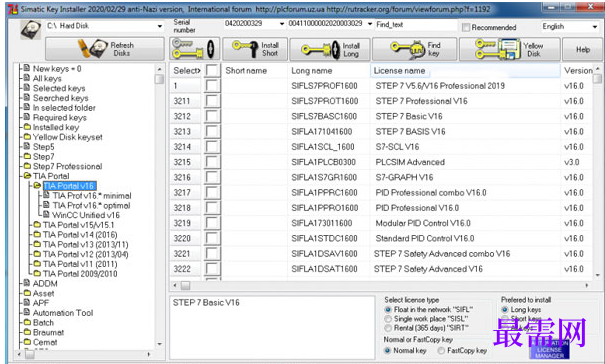Click the application icon in title bar
605x364 pixels.
[x=13, y=9]
